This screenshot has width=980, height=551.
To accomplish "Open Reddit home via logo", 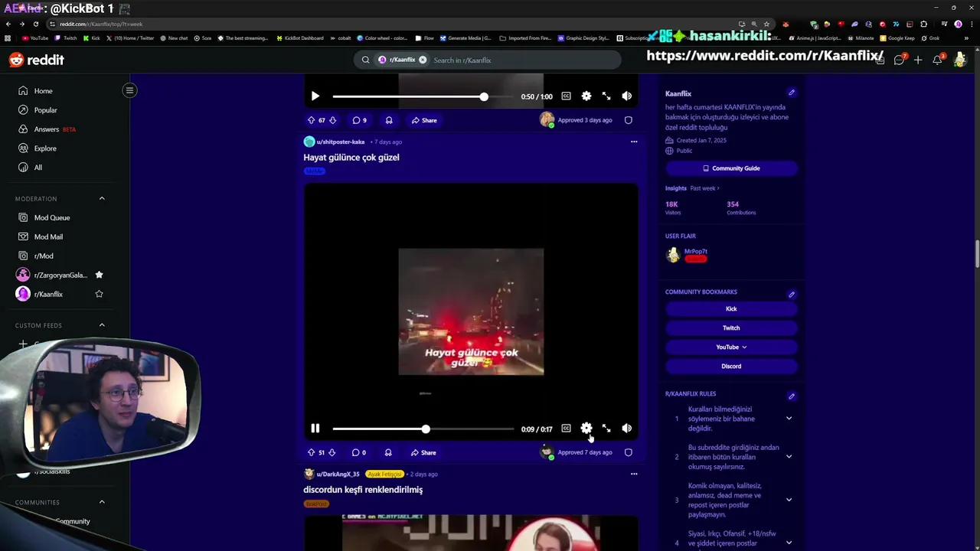I will coord(36,60).
